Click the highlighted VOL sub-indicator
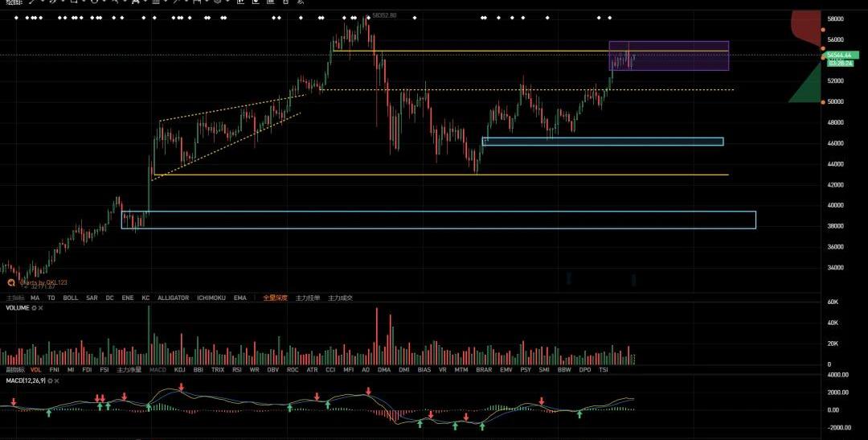 point(35,370)
